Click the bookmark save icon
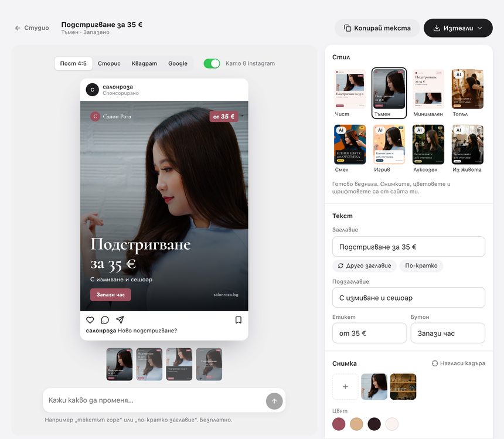Viewport: 504px width, 439px height. tap(238, 320)
